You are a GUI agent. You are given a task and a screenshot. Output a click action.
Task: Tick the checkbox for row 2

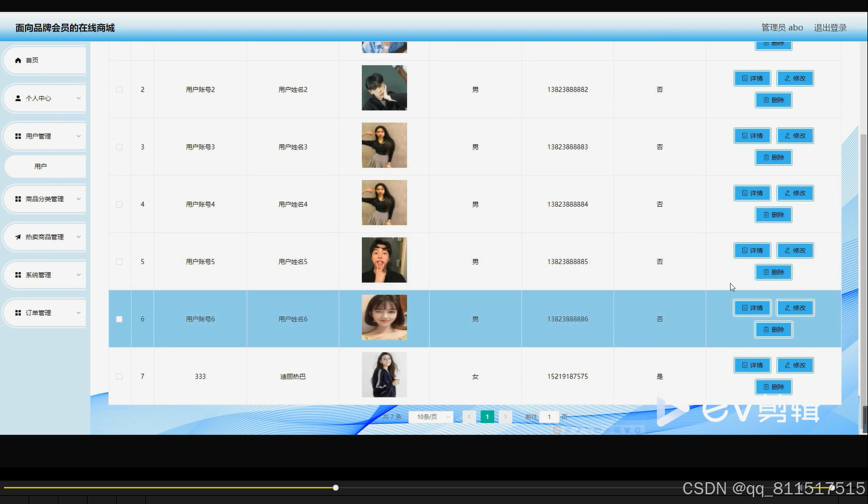119,90
